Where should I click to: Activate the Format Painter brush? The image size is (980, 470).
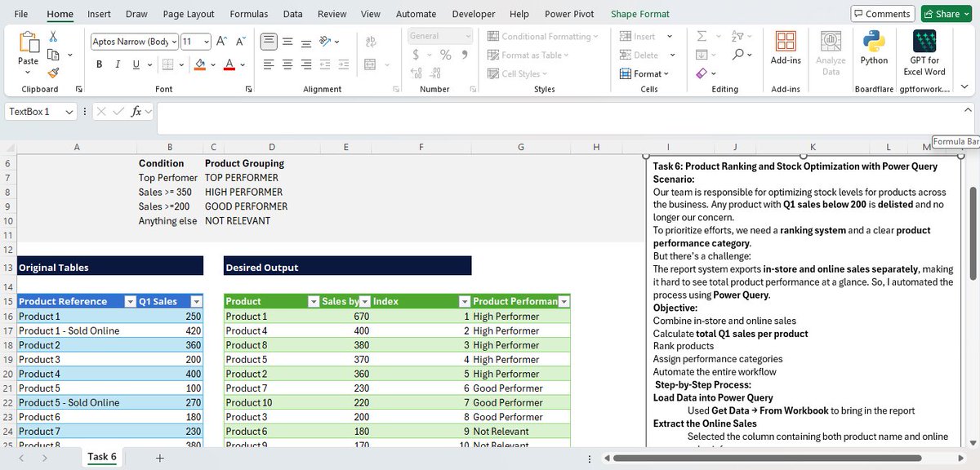click(x=54, y=73)
